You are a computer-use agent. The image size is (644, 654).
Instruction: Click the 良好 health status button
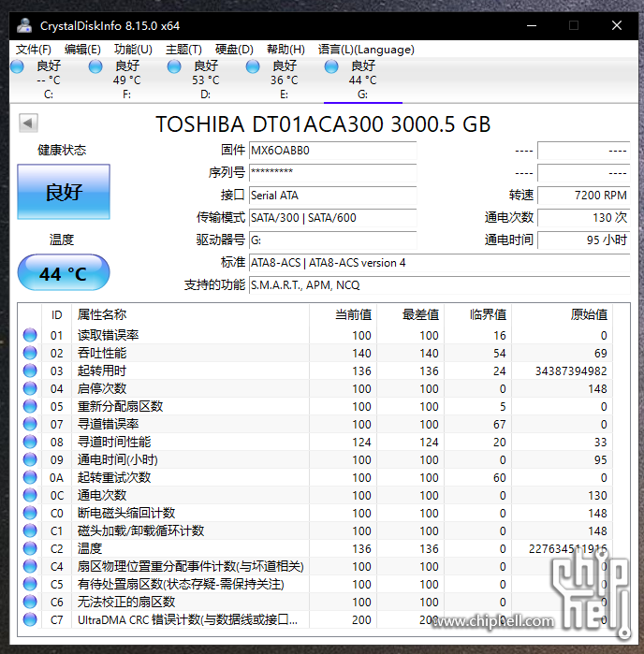coord(64,192)
